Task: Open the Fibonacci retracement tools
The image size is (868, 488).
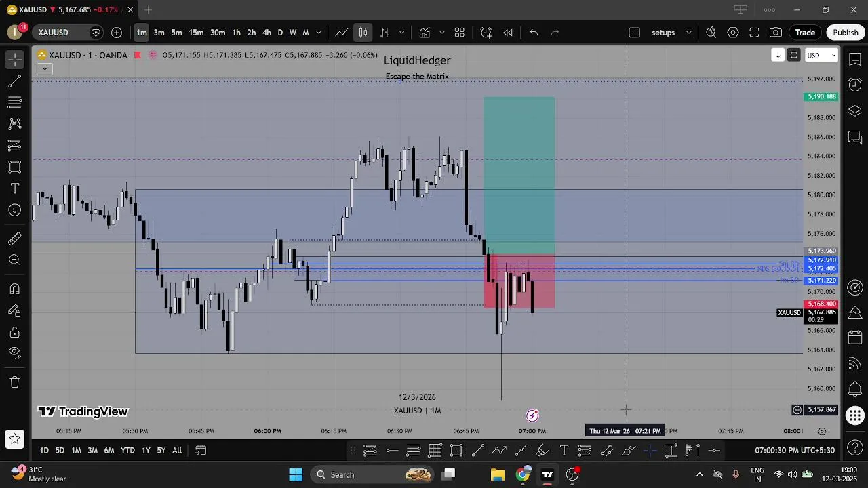Action: pyautogui.click(x=14, y=102)
